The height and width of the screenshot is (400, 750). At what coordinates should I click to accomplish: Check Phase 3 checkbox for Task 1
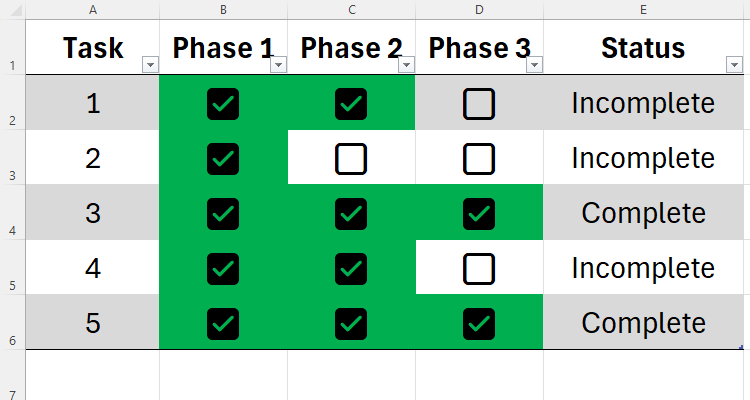tap(479, 103)
